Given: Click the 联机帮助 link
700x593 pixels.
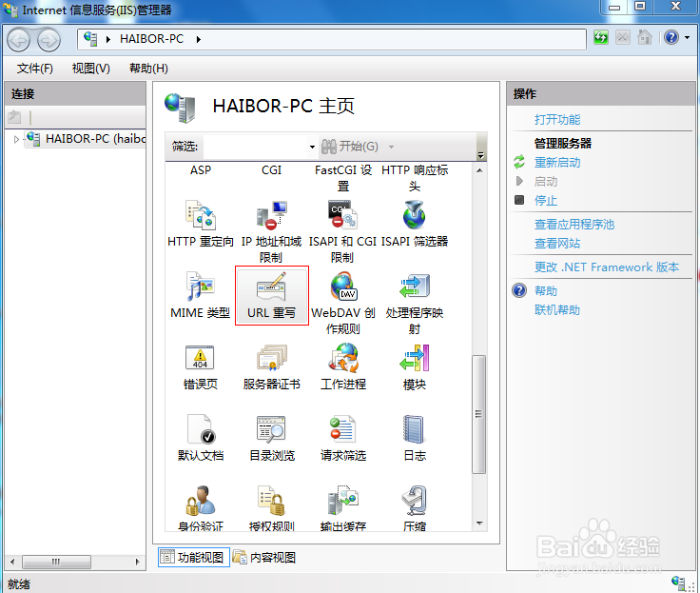Looking at the screenshot, I should pyautogui.click(x=557, y=310).
